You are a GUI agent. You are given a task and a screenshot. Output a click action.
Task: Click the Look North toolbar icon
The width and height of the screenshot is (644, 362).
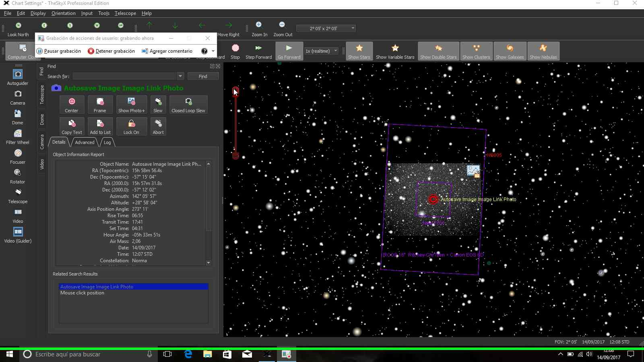(x=18, y=29)
